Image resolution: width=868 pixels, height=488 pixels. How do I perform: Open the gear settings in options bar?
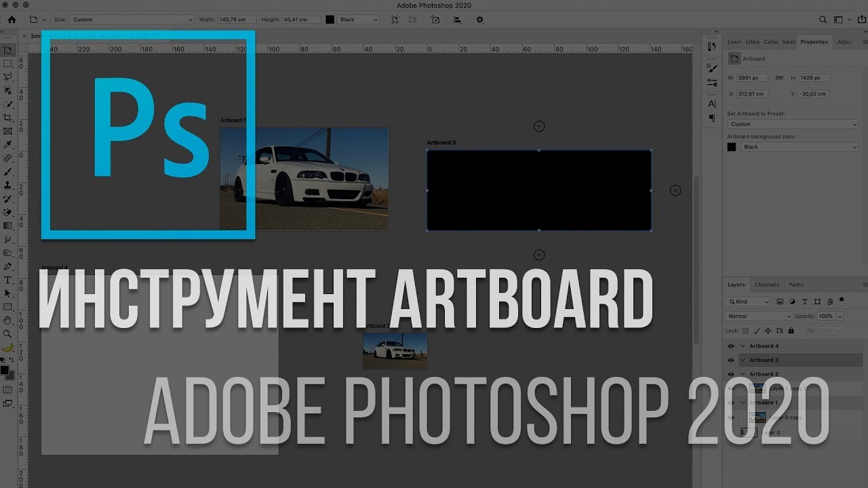pos(480,20)
